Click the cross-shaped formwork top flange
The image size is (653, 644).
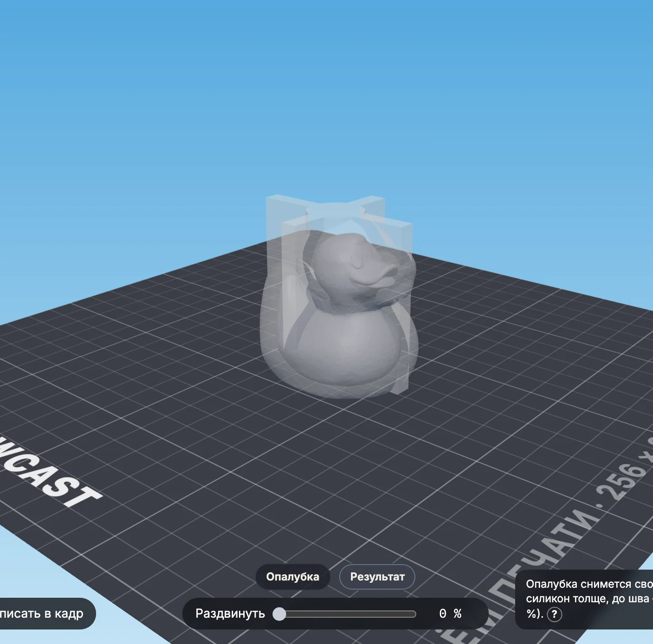click(x=338, y=210)
